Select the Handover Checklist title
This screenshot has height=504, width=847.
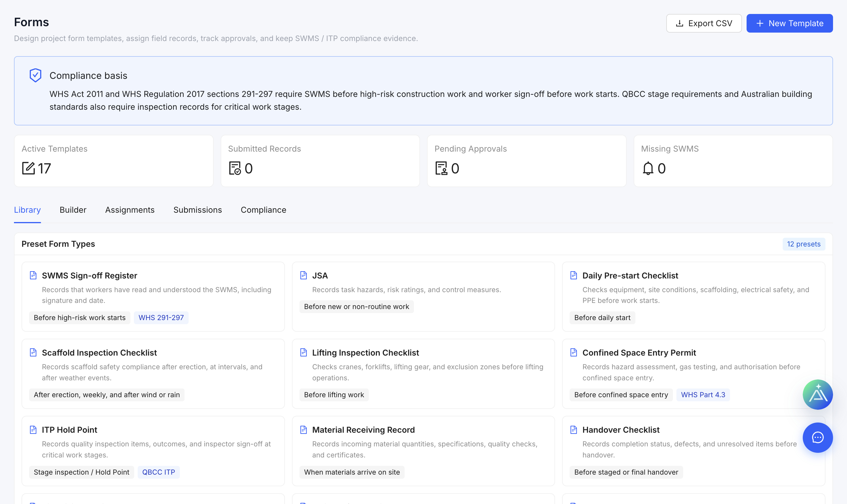pos(621,430)
